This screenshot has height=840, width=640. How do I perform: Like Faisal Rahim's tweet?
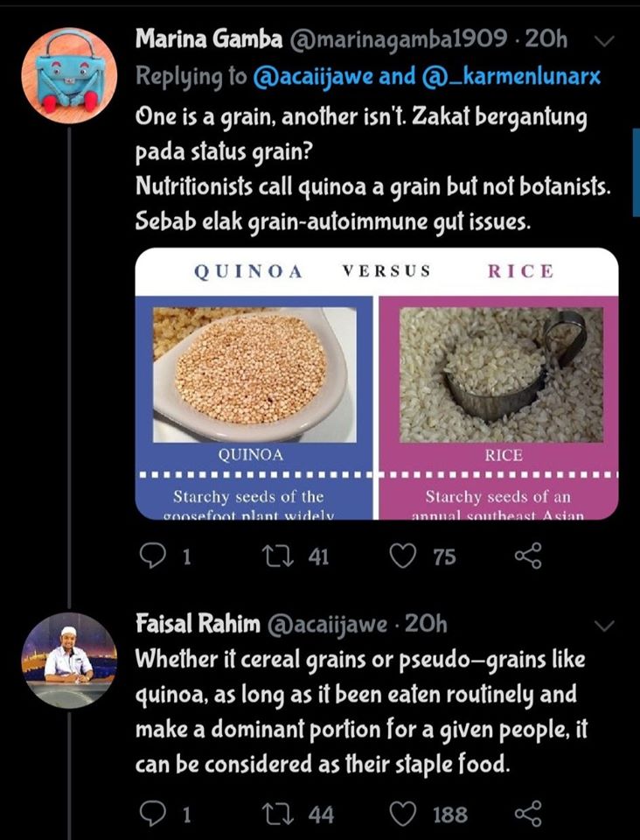(x=402, y=814)
